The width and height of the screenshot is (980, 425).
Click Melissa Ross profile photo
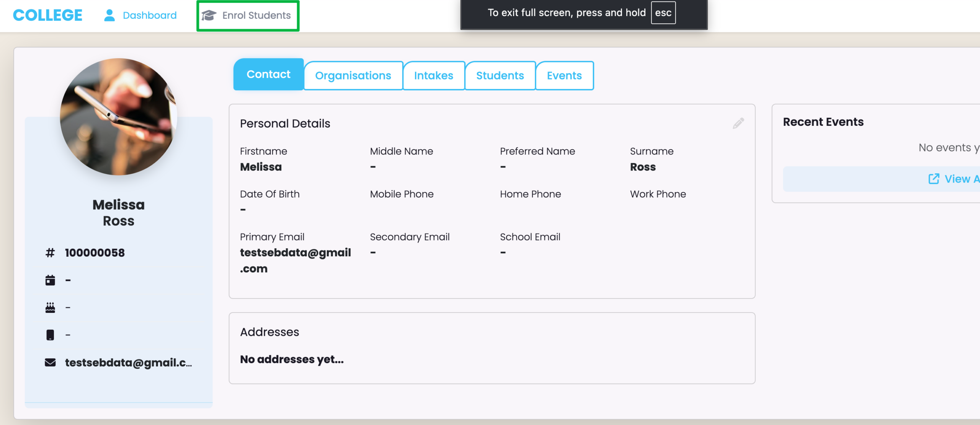click(119, 117)
